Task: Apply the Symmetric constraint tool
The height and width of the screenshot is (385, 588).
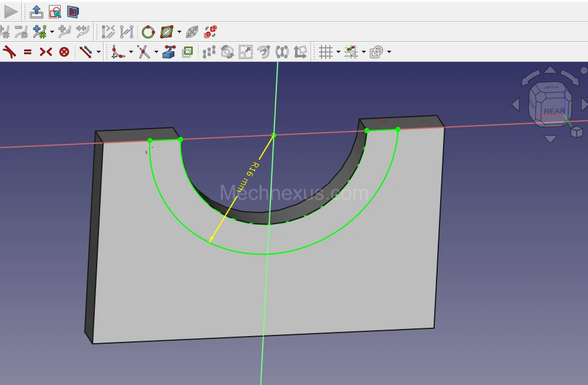Action: (45, 52)
